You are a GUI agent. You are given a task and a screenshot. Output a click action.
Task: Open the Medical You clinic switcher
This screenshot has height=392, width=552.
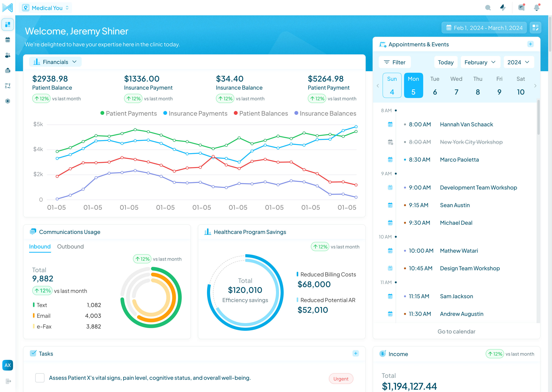tap(46, 8)
